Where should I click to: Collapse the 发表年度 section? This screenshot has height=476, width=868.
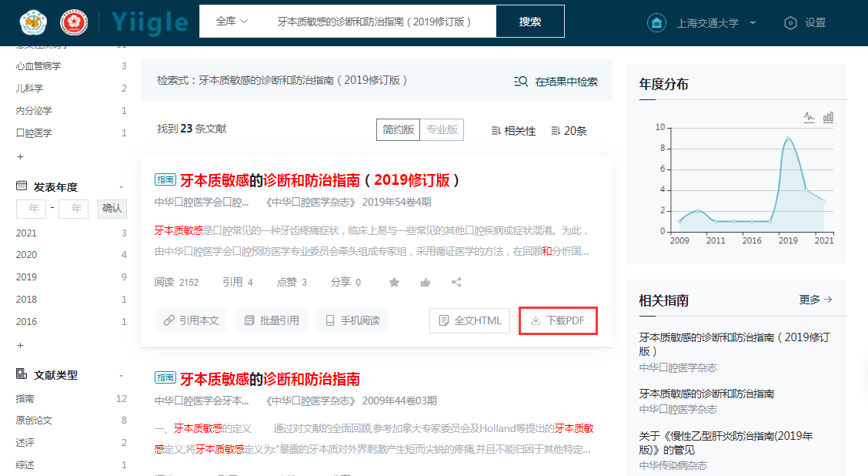[x=122, y=187]
